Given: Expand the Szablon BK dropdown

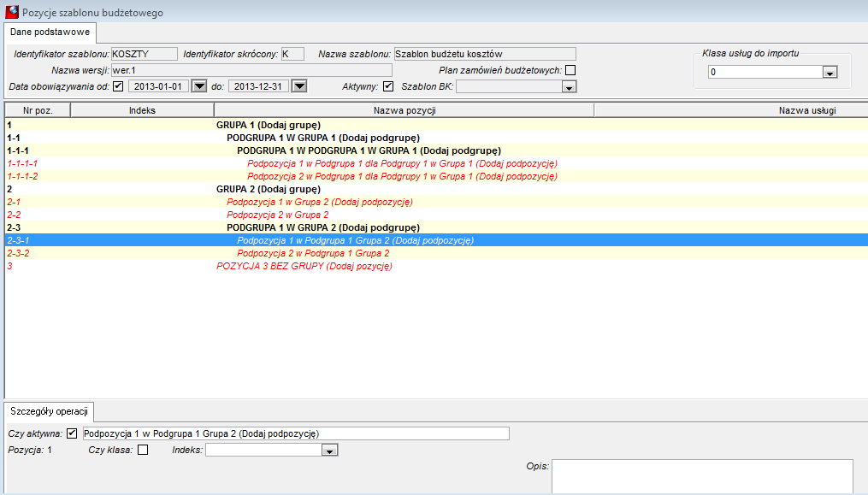Looking at the screenshot, I should coord(569,87).
